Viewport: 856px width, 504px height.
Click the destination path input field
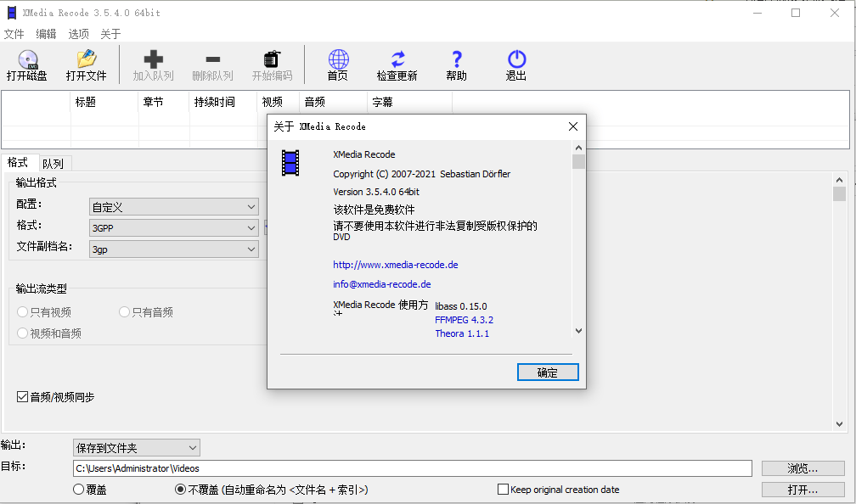coord(411,468)
